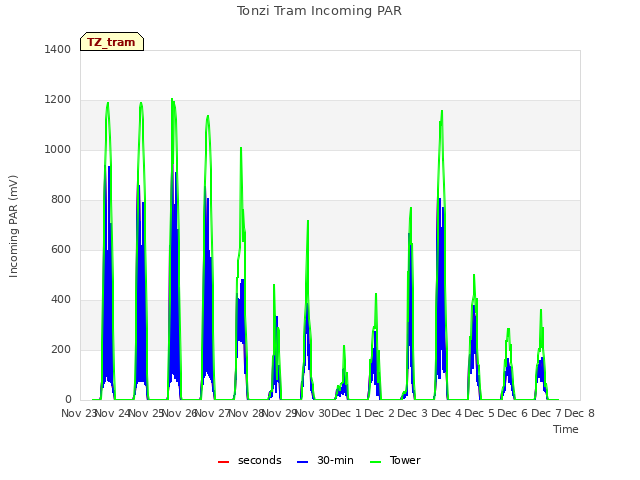Toggle the 30-min series legend label

(335, 460)
